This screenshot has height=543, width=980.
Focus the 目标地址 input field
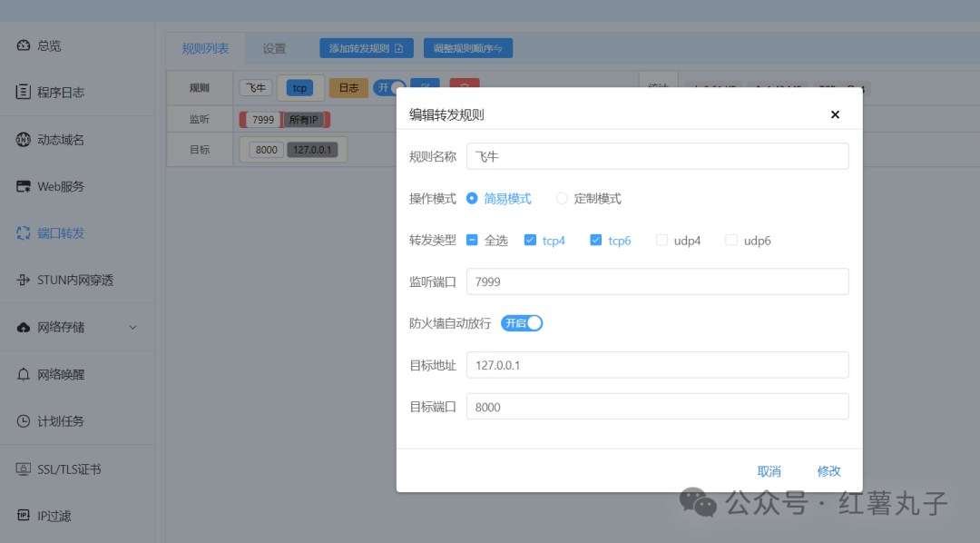click(x=658, y=365)
